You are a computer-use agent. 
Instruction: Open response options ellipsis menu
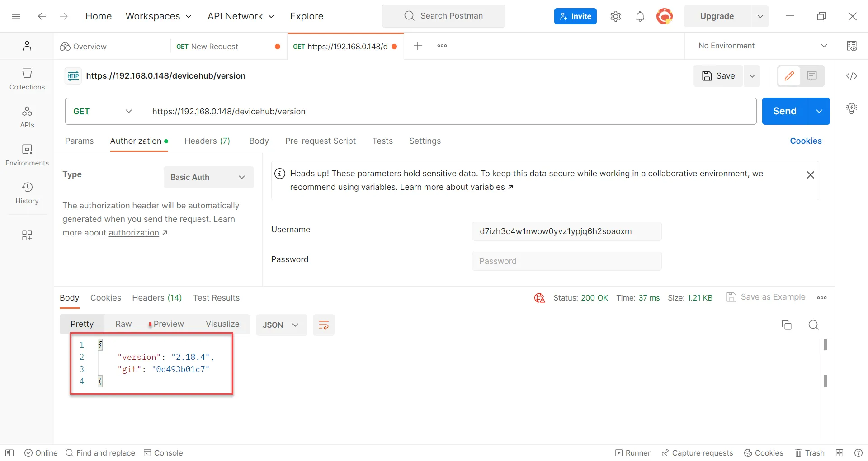coord(822,298)
